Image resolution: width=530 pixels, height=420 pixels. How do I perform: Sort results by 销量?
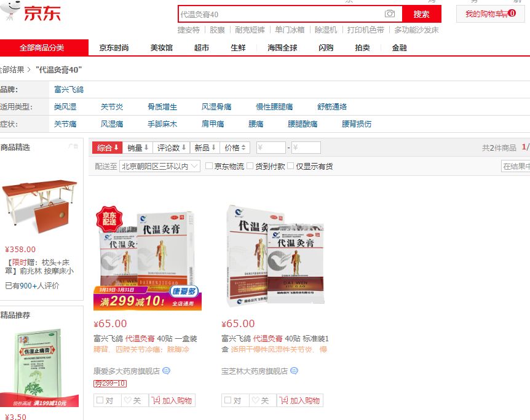tap(138, 148)
